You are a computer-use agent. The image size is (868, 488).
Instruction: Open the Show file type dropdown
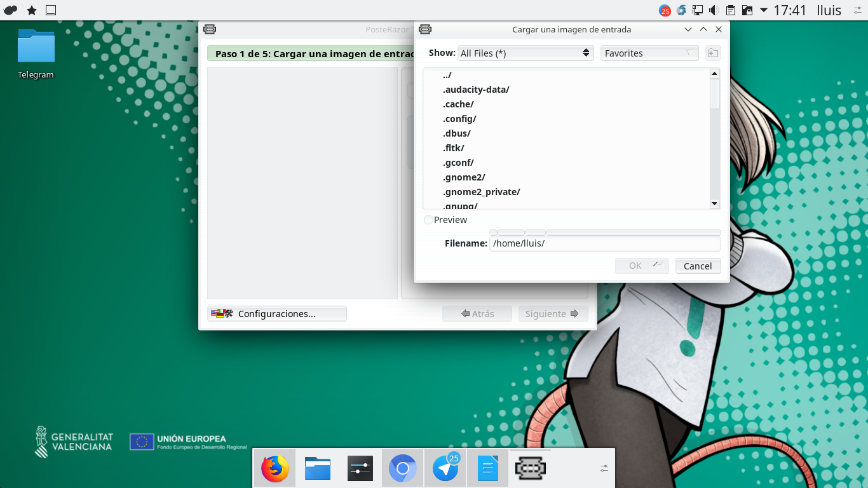tap(526, 53)
